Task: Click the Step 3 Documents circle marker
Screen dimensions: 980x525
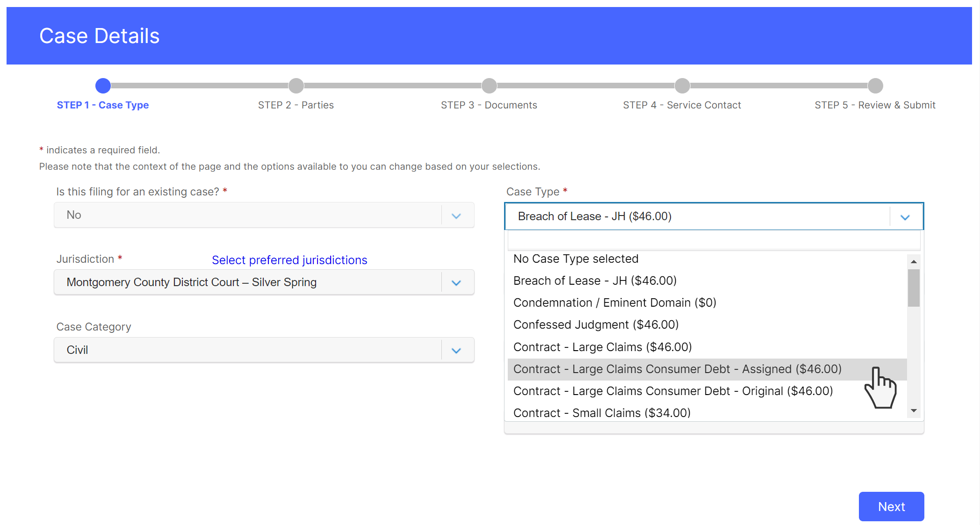Action: 489,86
